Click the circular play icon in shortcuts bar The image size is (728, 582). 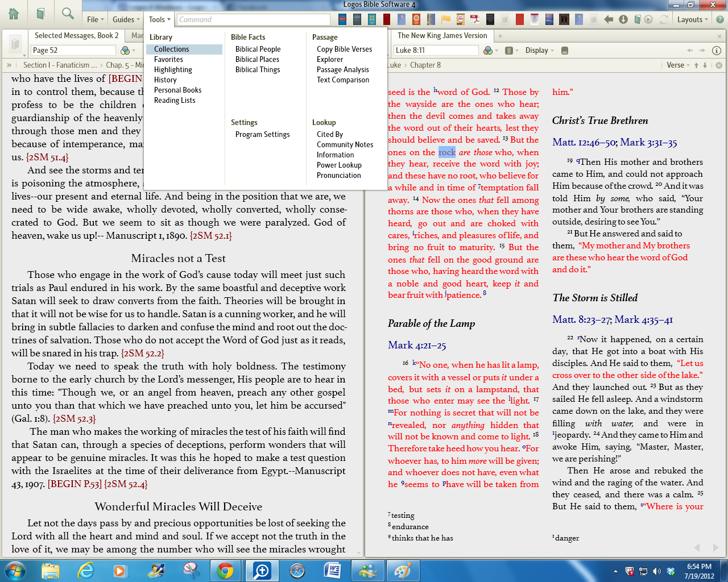(x=648, y=19)
